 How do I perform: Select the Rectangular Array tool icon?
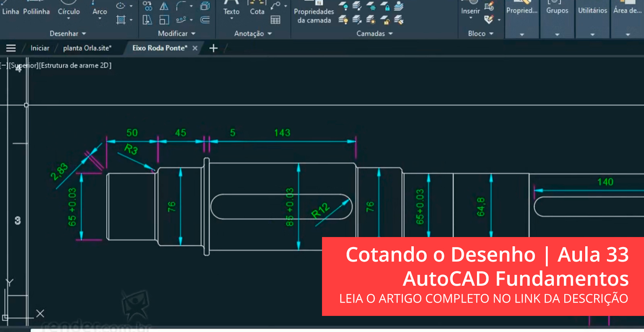click(181, 20)
